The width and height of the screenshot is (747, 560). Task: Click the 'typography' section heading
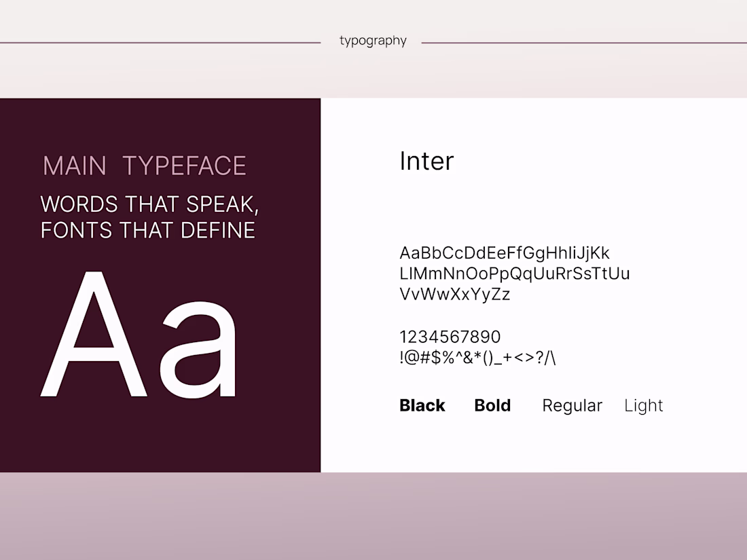[x=373, y=41]
